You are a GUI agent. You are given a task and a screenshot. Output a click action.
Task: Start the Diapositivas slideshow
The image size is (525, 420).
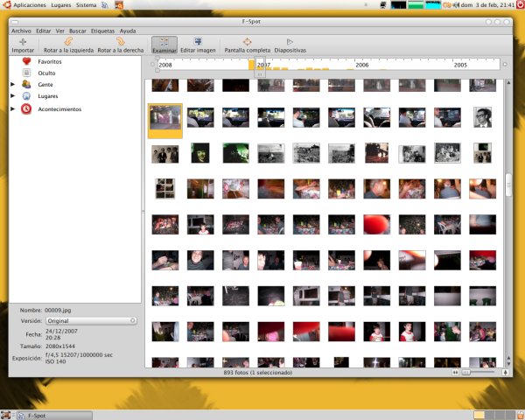[290, 45]
